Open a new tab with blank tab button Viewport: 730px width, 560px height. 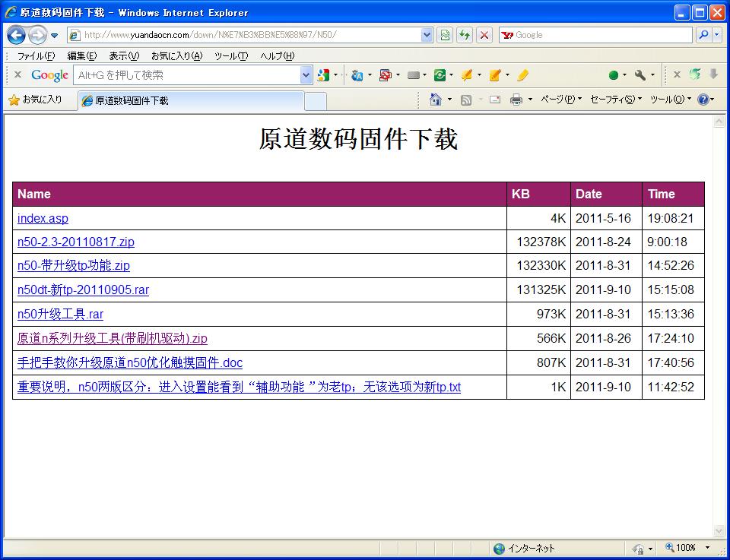coord(315,101)
